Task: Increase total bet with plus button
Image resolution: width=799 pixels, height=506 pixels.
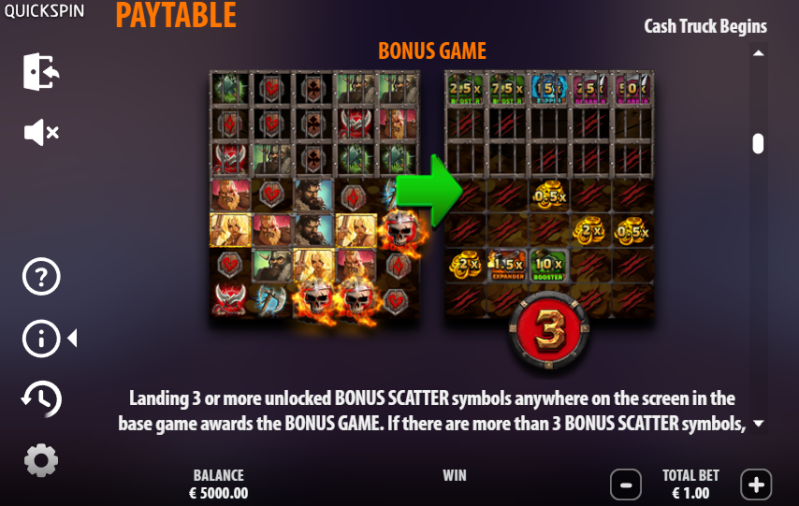Action: pyautogui.click(x=756, y=485)
